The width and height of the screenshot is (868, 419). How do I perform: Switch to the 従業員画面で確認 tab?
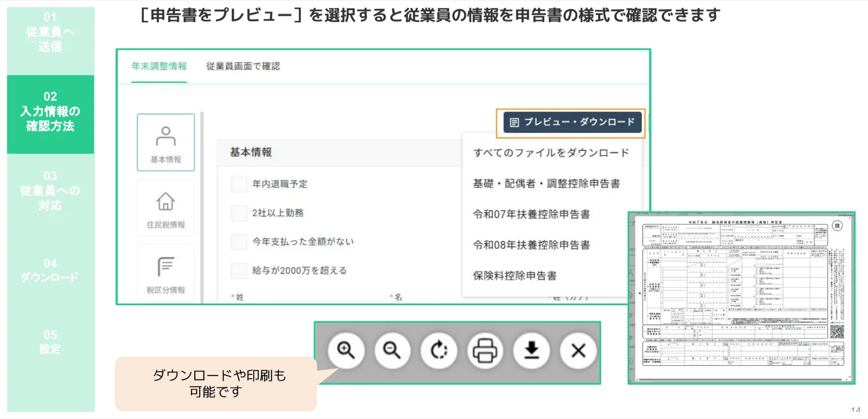coord(243,66)
